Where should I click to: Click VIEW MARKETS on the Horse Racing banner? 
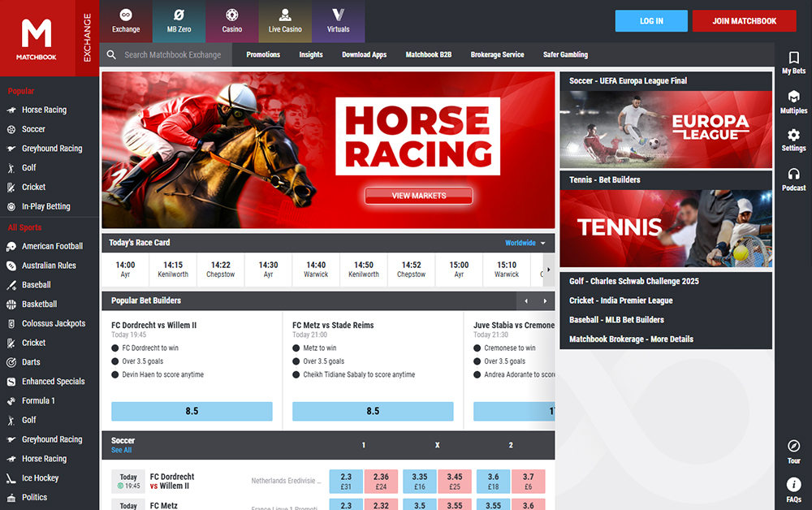click(x=418, y=196)
